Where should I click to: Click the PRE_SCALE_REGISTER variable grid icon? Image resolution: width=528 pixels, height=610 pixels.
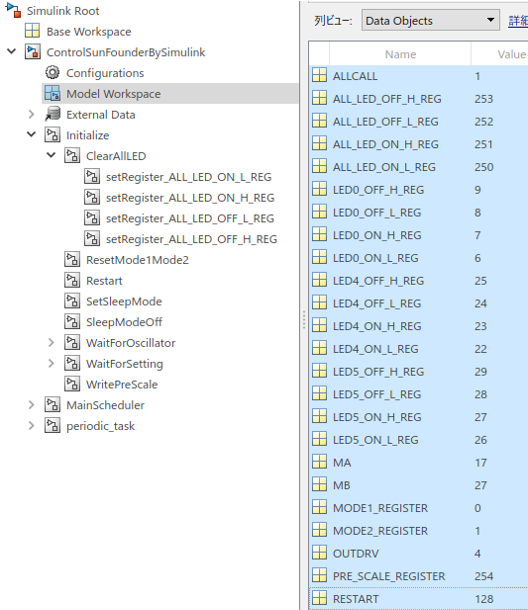pyautogui.click(x=319, y=575)
